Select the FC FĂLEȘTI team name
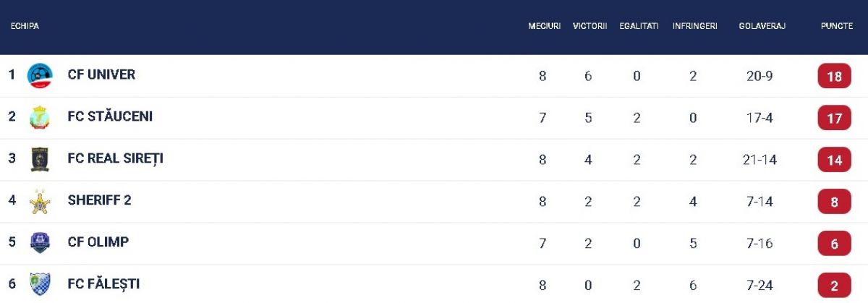868x303 pixels. click(x=103, y=284)
